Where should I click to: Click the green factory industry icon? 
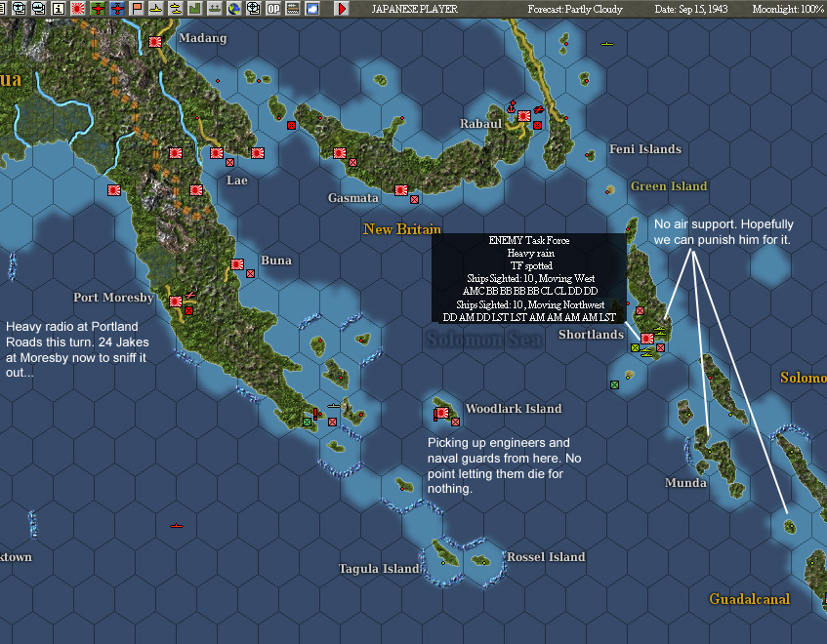[x=195, y=9]
